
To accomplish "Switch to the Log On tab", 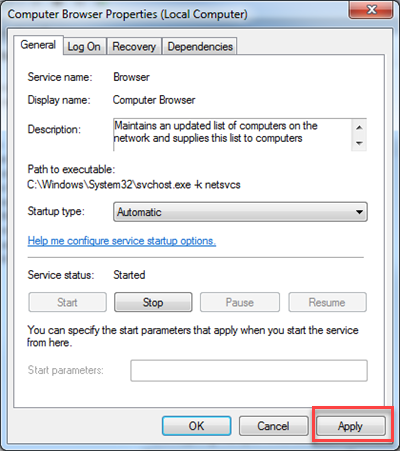I will pos(84,46).
